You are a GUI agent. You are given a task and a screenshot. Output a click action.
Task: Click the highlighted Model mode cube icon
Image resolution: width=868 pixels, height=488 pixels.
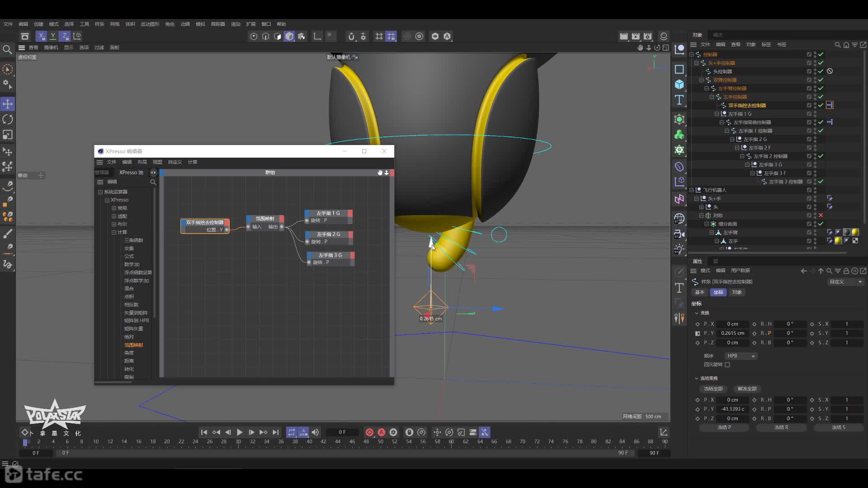tap(289, 37)
